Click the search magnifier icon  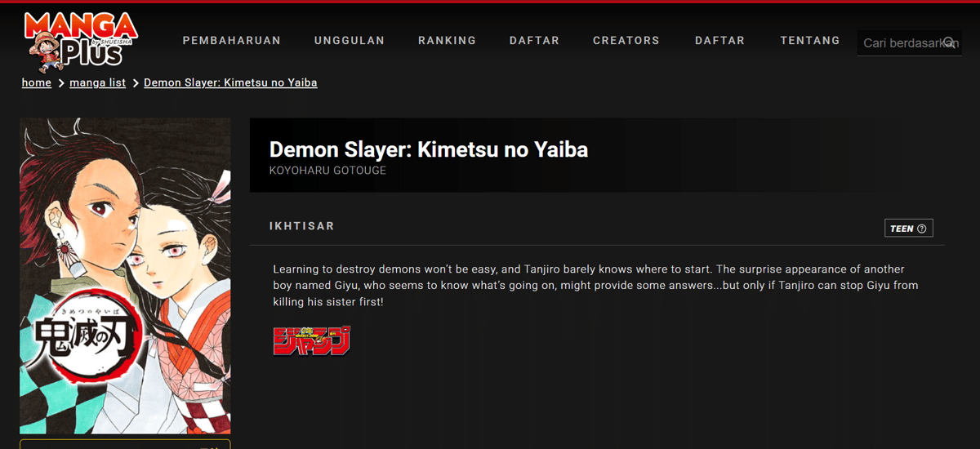[950, 42]
